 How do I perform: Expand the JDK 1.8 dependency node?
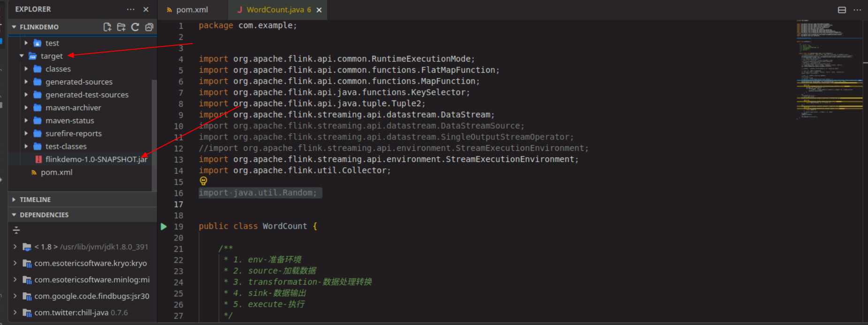point(15,247)
